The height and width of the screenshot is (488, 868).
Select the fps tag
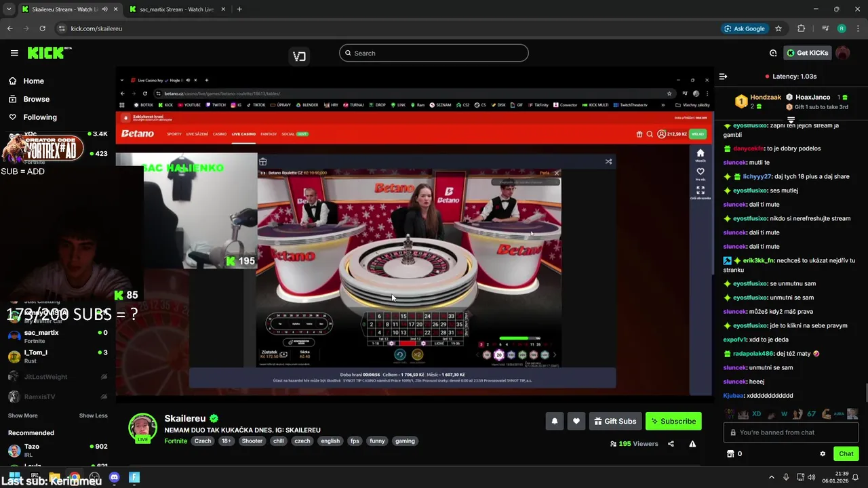pos(355,441)
